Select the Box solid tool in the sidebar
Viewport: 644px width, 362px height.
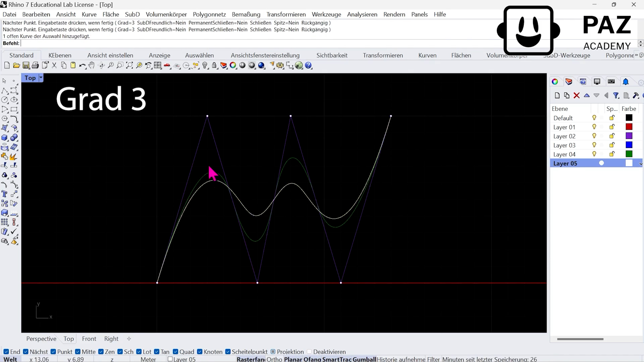click(5, 138)
